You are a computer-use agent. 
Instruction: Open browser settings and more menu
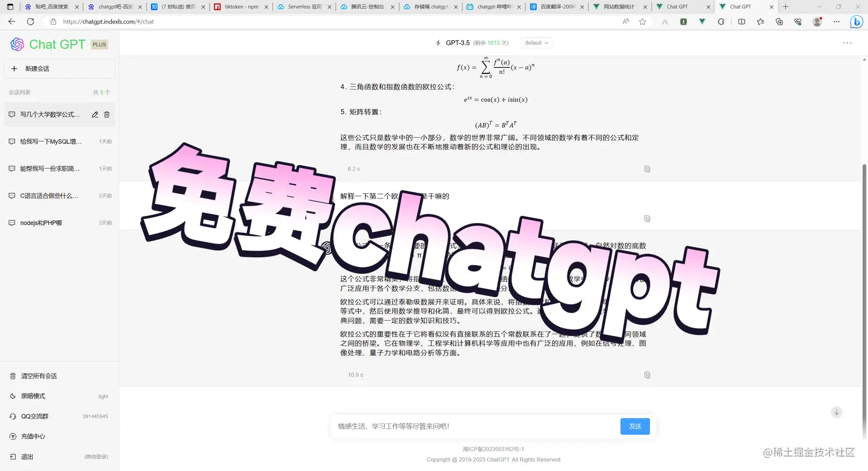[x=836, y=22]
